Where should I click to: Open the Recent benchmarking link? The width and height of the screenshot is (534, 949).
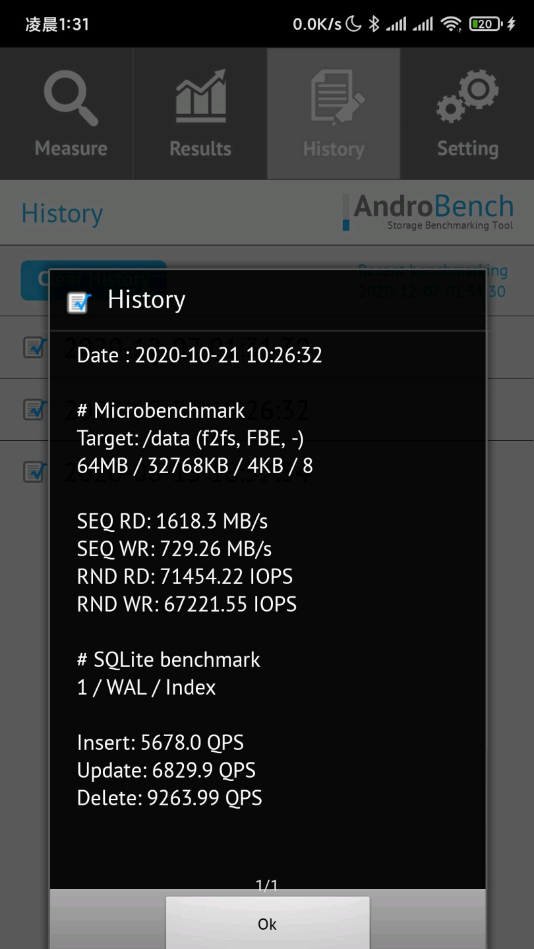[432, 281]
